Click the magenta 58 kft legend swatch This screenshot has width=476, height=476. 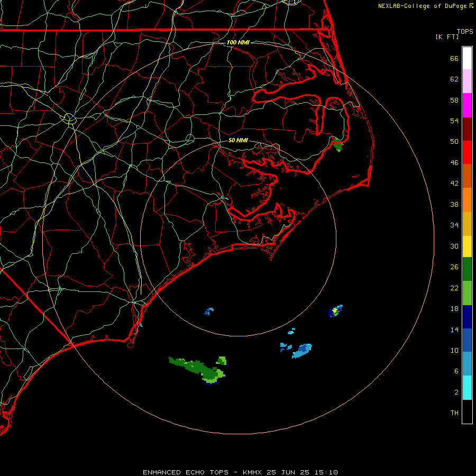tap(467, 105)
